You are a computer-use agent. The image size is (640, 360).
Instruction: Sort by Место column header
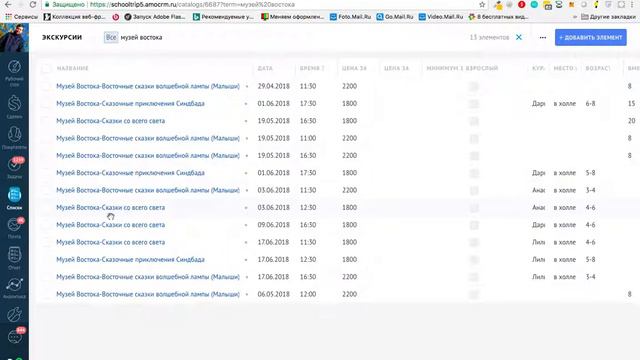coord(564,68)
